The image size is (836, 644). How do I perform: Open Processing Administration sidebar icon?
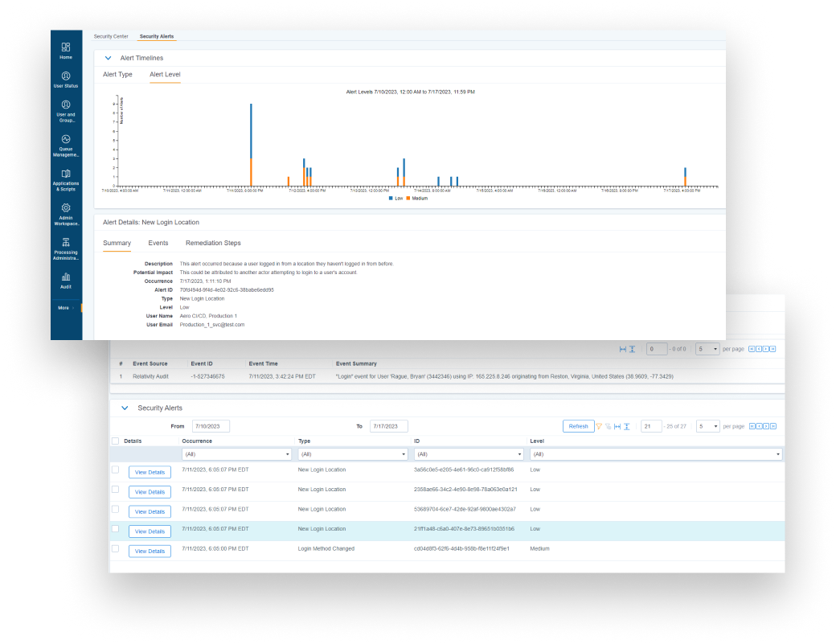[x=66, y=244]
